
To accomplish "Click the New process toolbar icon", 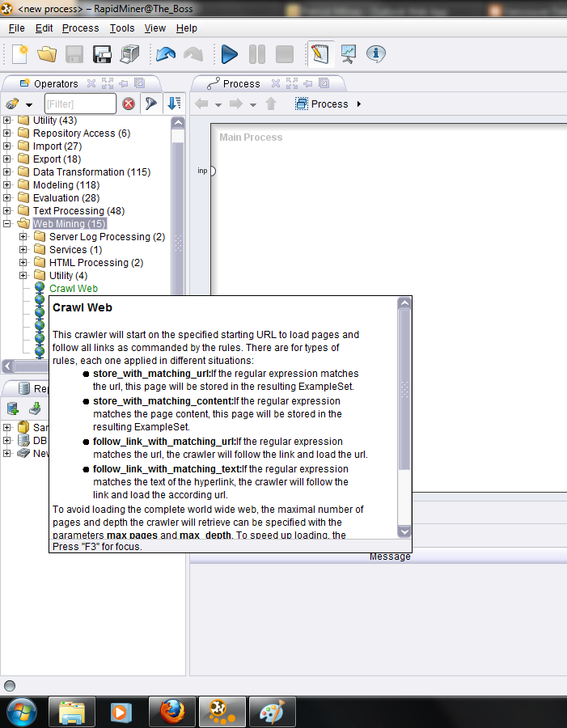I will 19,54.
